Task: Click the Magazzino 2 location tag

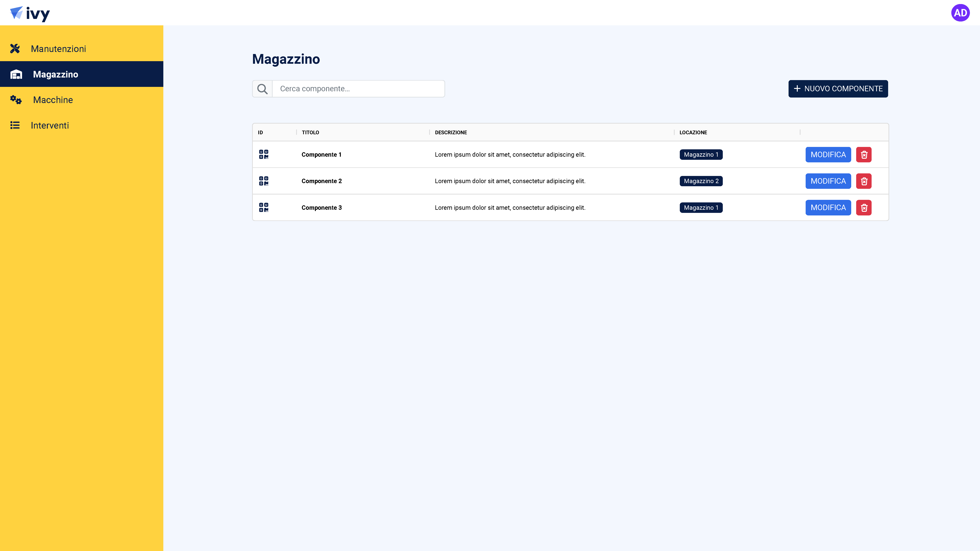Action: tap(701, 181)
